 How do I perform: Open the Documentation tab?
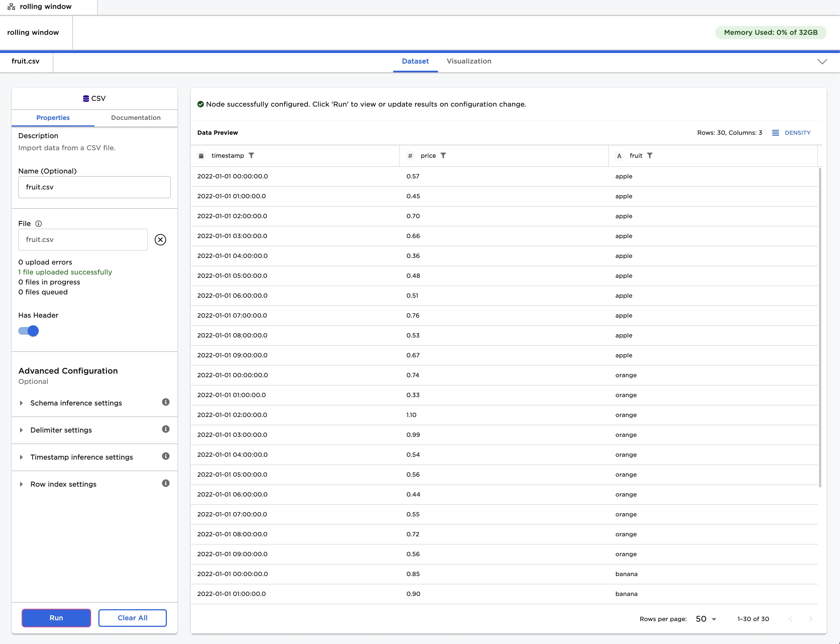[135, 118]
